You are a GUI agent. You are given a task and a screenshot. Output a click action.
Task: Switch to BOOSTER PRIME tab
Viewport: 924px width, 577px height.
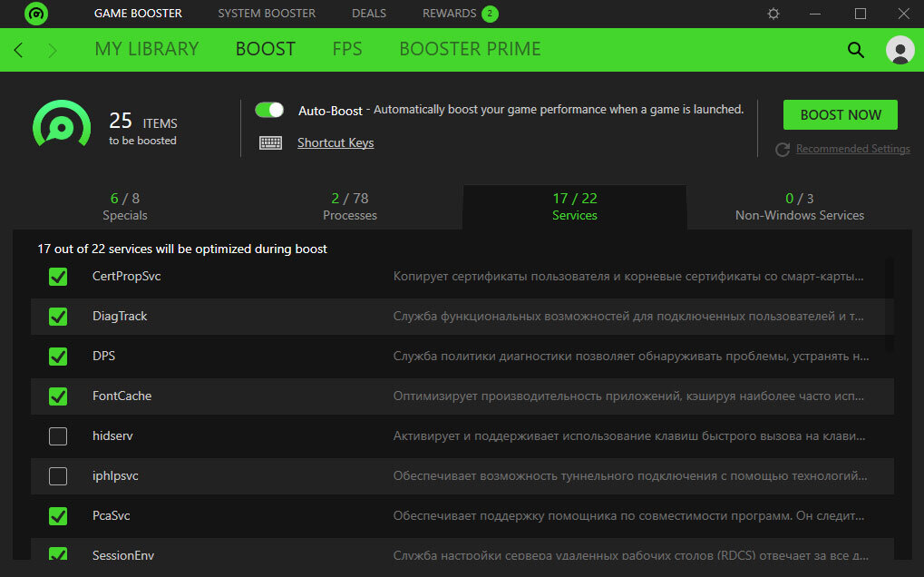(x=470, y=49)
